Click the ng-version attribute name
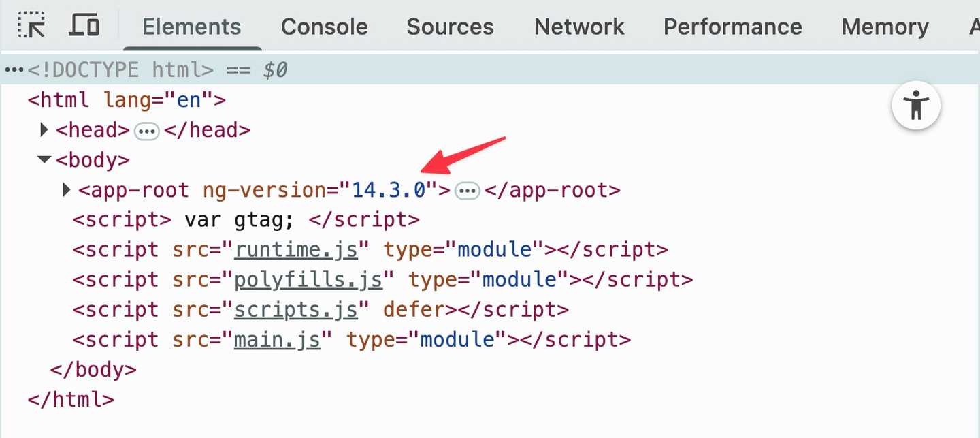Image resolution: width=980 pixels, height=438 pixels. [265, 190]
